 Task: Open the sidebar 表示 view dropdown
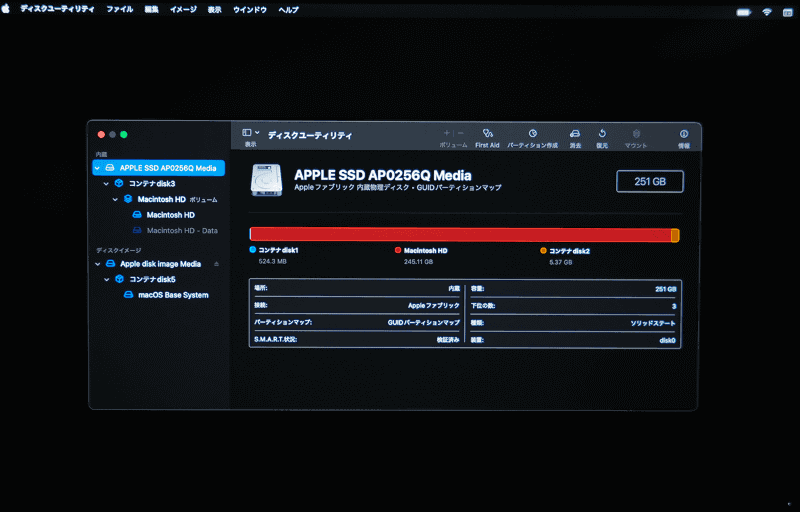coord(251,133)
